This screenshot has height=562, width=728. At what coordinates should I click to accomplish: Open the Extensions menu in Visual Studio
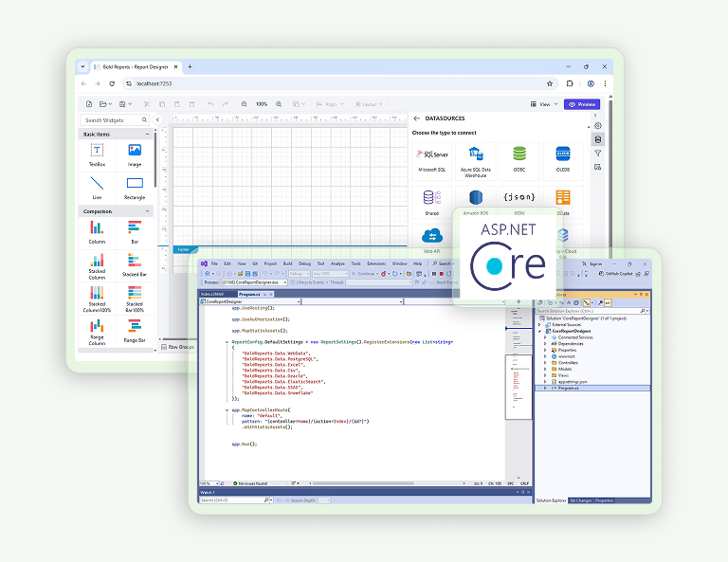(x=376, y=263)
